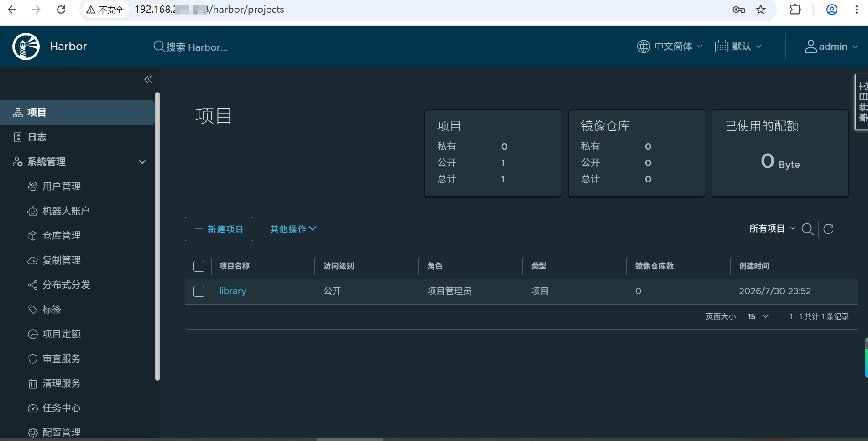Image resolution: width=868 pixels, height=441 pixels.
Task: Sort by 创建时间 column header
Action: pyautogui.click(x=754, y=266)
